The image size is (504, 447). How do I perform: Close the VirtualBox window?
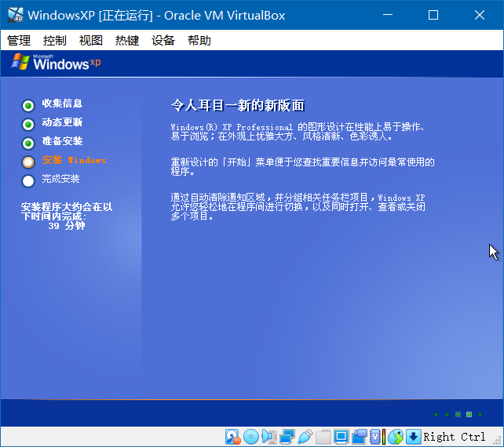[480, 15]
